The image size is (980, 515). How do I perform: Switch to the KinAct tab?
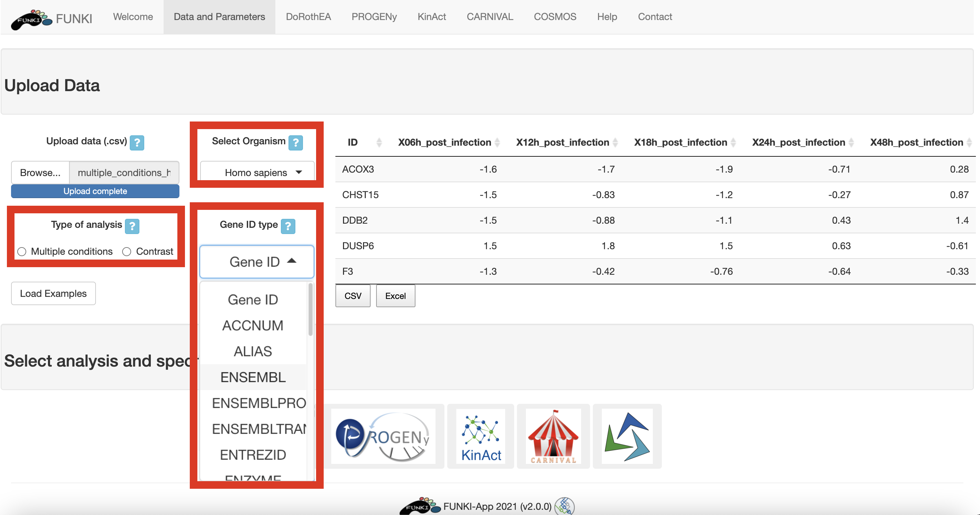(432, 17)
